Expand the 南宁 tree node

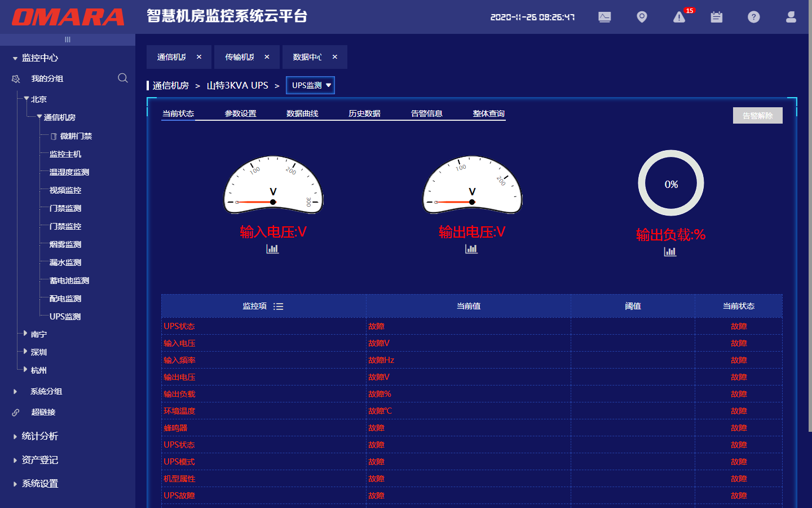(x=25, y=334)
